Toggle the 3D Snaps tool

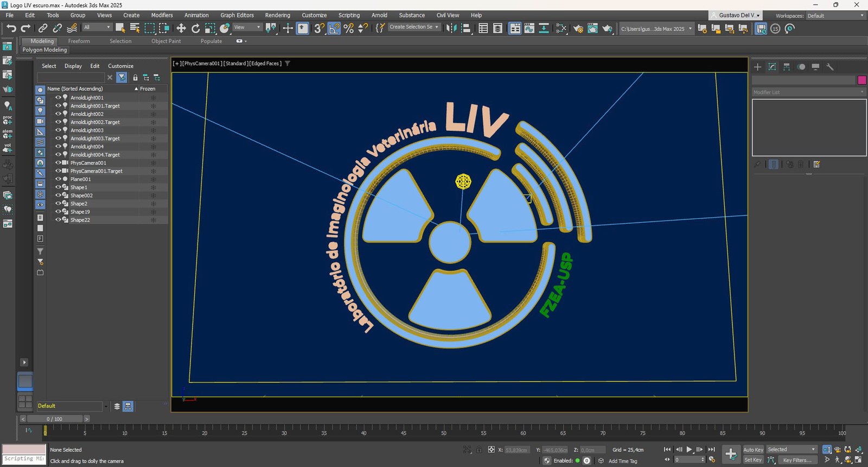coord(320,28)
